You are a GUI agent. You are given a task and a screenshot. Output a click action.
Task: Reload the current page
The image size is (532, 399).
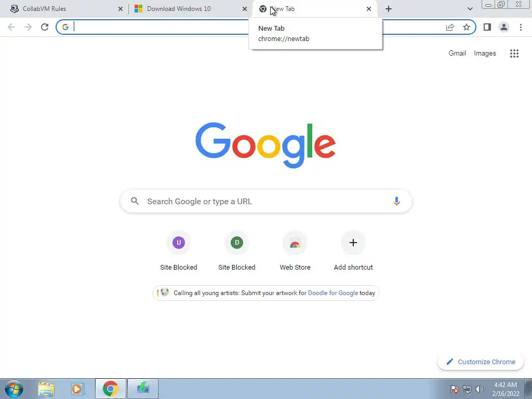pyautogui.click(x=45, y=27)
